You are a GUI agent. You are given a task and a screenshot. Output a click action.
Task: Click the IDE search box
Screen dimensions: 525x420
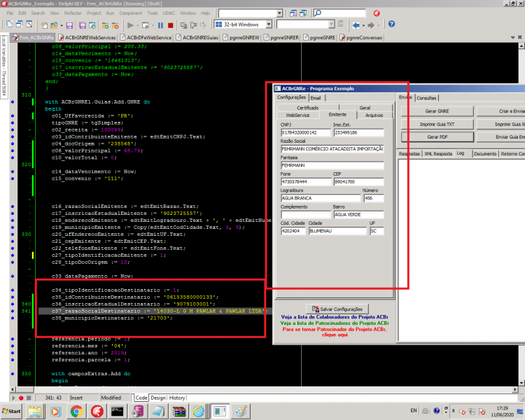pos(339,13)
